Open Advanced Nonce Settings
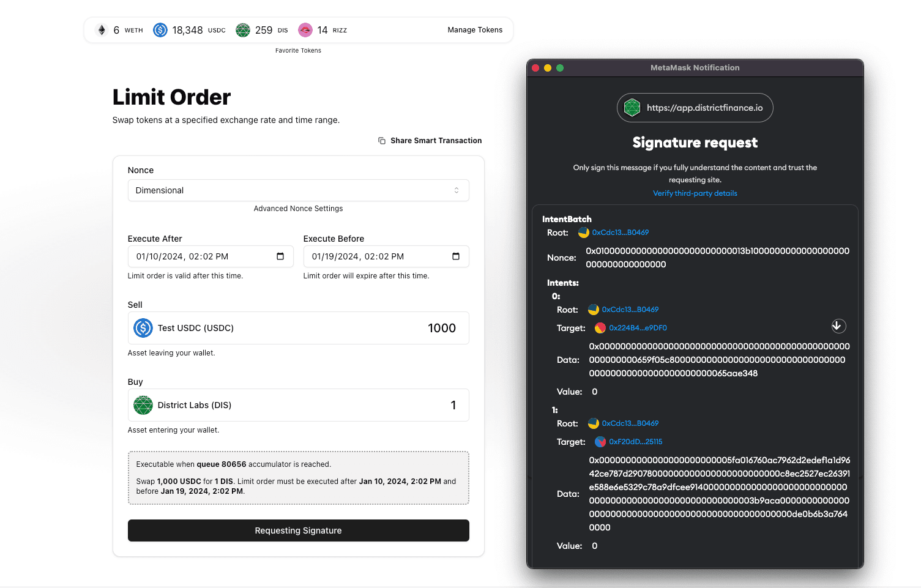The image size is (921, 588). [x=299, y=209]
